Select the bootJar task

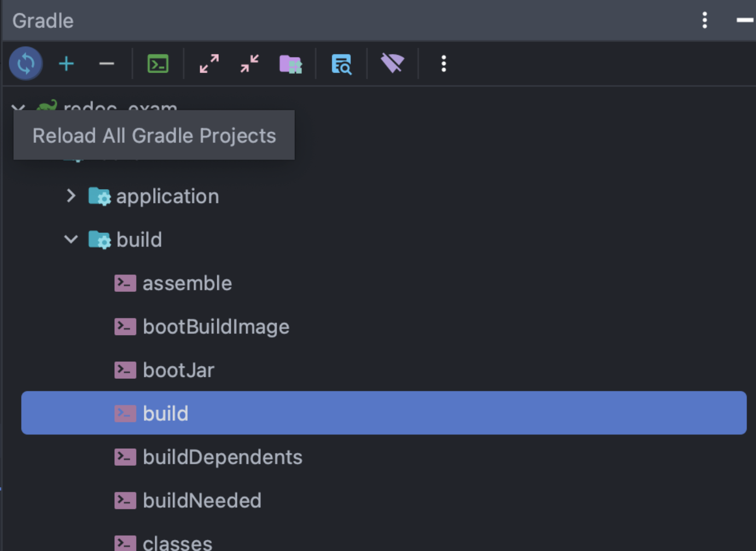[x=178, y=370]
